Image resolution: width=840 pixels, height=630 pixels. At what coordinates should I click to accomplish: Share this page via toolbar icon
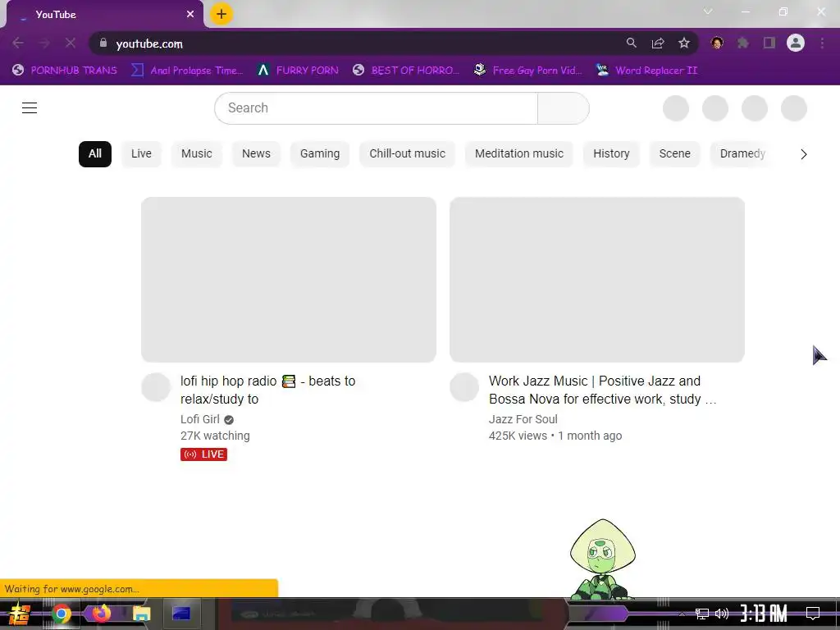coord(658,43)
